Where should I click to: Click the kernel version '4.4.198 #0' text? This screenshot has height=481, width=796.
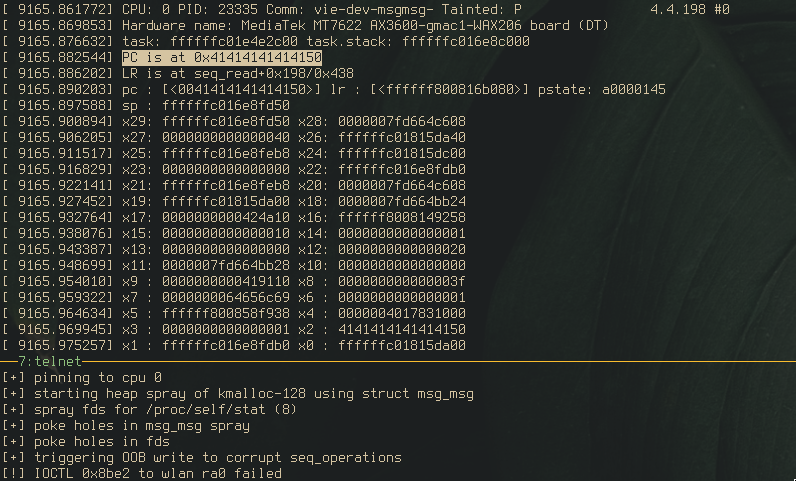689,9
